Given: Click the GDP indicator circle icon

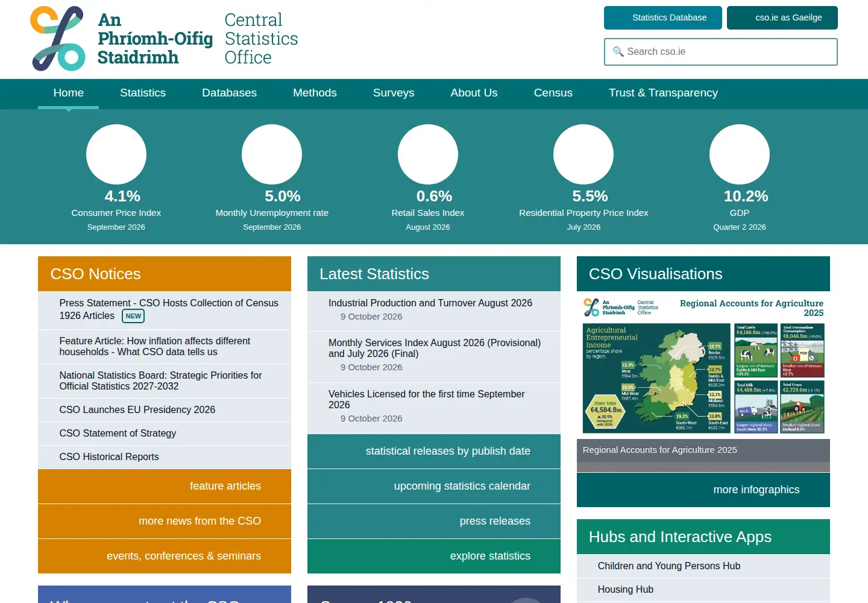Looking at the screenshot, I should 740,154.
